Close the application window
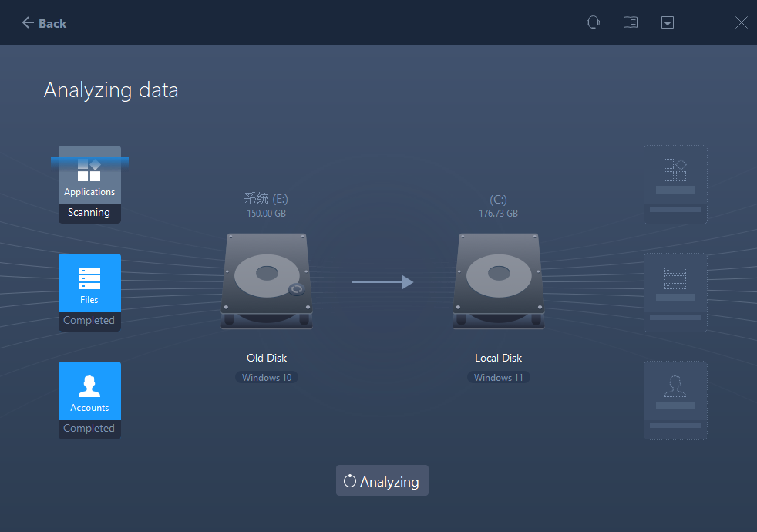757x532 pixels. pyautogui.click(x=741, y=22)
